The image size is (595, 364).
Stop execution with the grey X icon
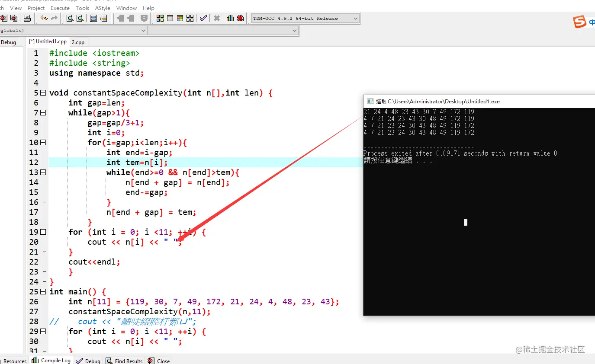pyautogui.click(x=217, y=18)
